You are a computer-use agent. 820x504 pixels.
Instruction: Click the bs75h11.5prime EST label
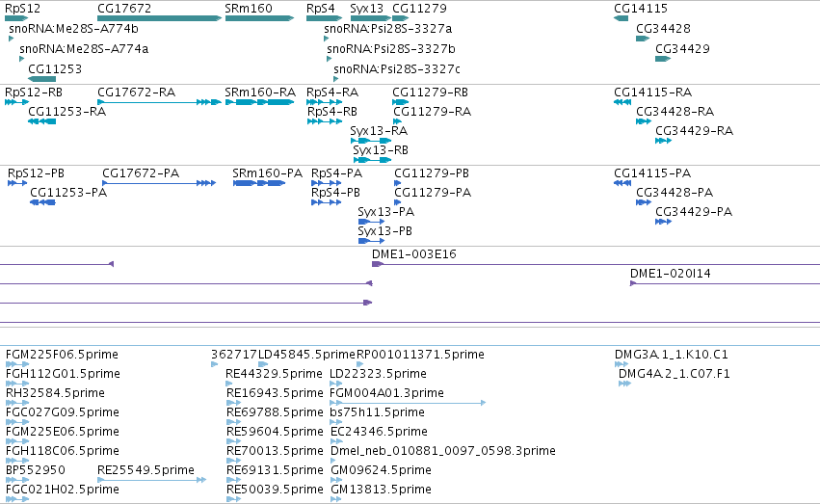coord(377,413)
